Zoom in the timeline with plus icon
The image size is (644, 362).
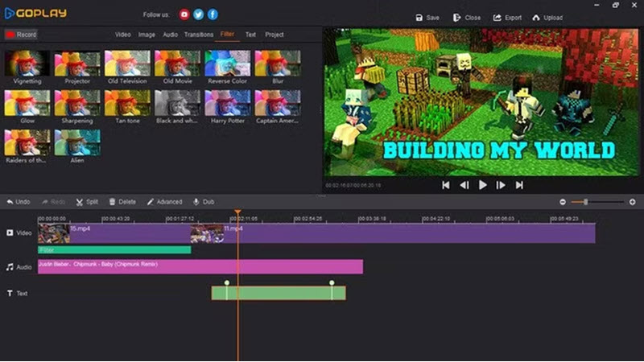633,202
